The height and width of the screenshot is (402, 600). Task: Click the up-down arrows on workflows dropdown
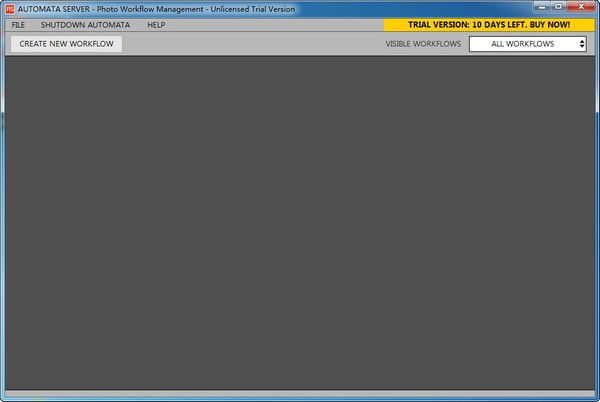pos(582,44)
